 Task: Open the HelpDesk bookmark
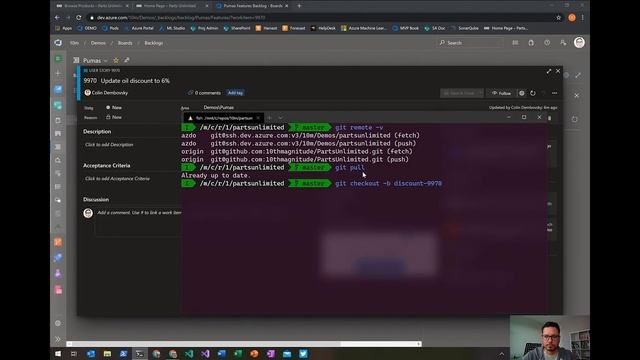coord(323,28)
